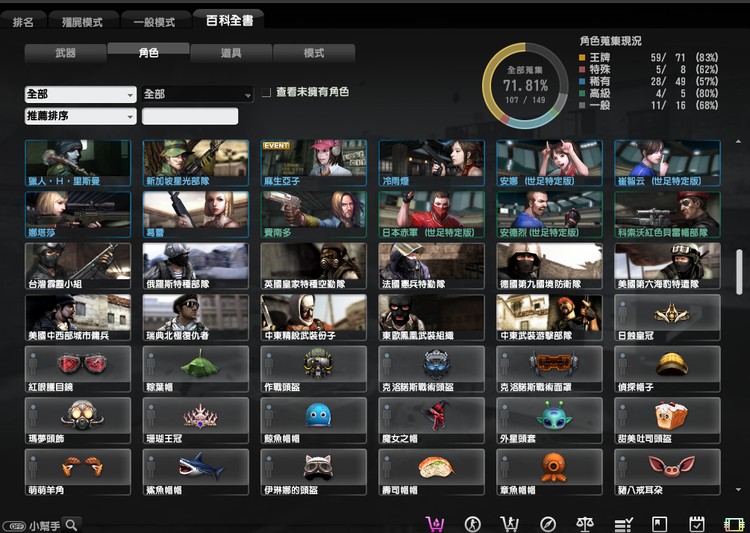Select the 日蝕皇冠 item icon
This screenshot has width=750, height=533.
(672, 313)
